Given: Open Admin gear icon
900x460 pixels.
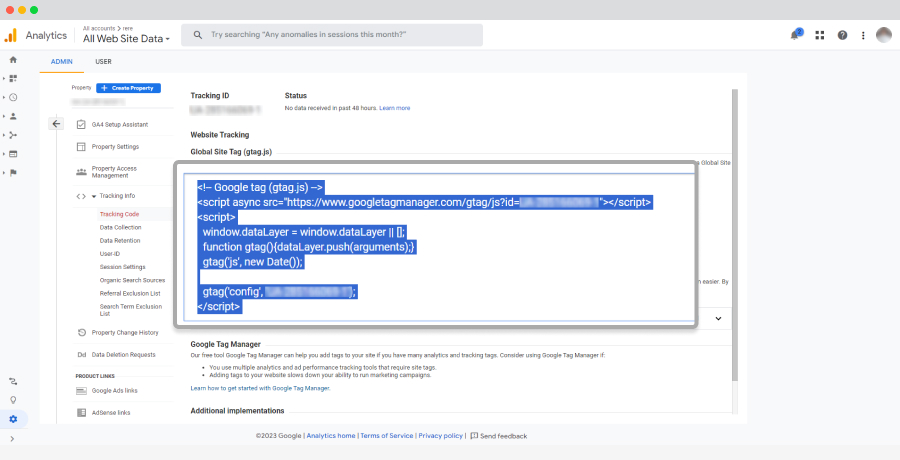Looking at the screenshot, I should click(x=13, y=419).
